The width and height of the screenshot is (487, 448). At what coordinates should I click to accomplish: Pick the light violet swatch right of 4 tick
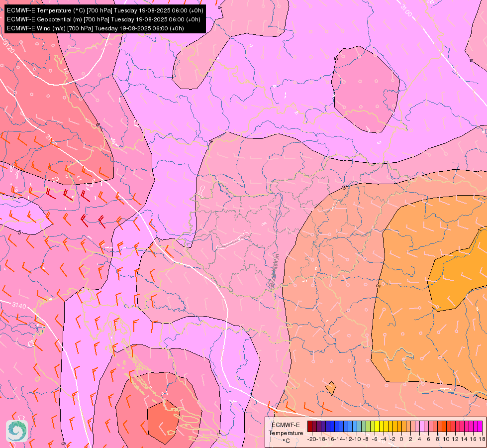(x=422, y=426)
